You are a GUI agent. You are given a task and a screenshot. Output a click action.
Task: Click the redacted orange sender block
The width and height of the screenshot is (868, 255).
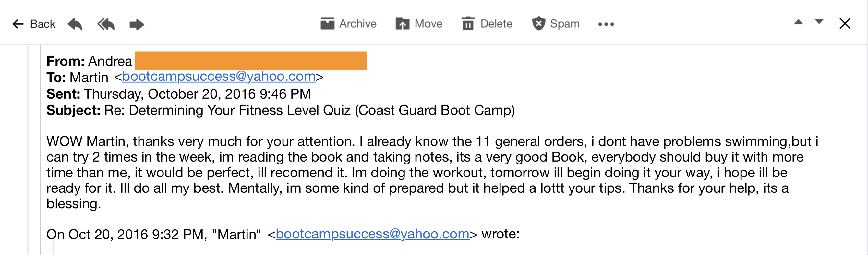pyautogui.click(x=251, y=61)
